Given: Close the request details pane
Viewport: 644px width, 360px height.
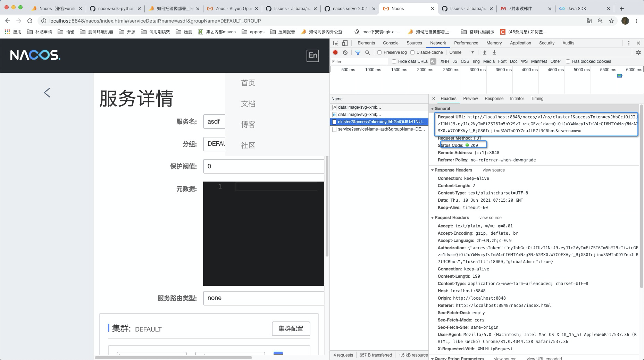Looking at the screenshot, I should point(434,99).
